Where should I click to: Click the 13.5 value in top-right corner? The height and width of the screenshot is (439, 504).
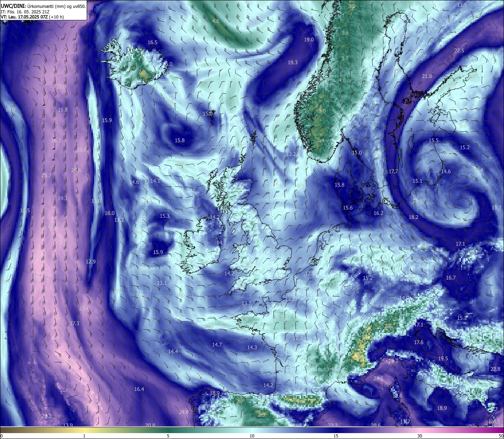pyautogui.click(x=462, y=5)
